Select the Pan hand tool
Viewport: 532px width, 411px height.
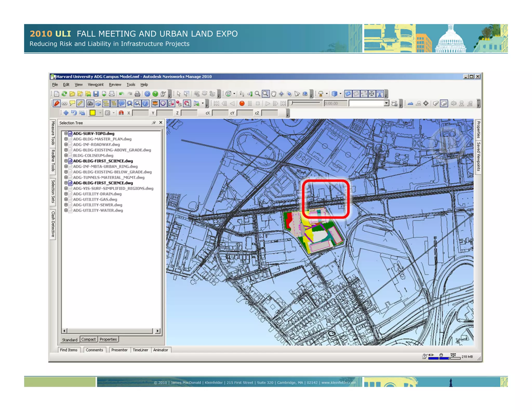(273, 94)
